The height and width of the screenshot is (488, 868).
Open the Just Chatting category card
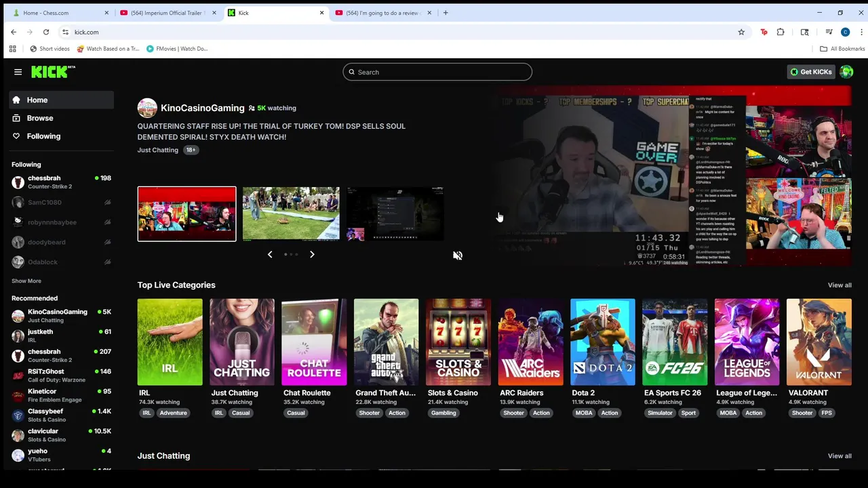[242, 342]
